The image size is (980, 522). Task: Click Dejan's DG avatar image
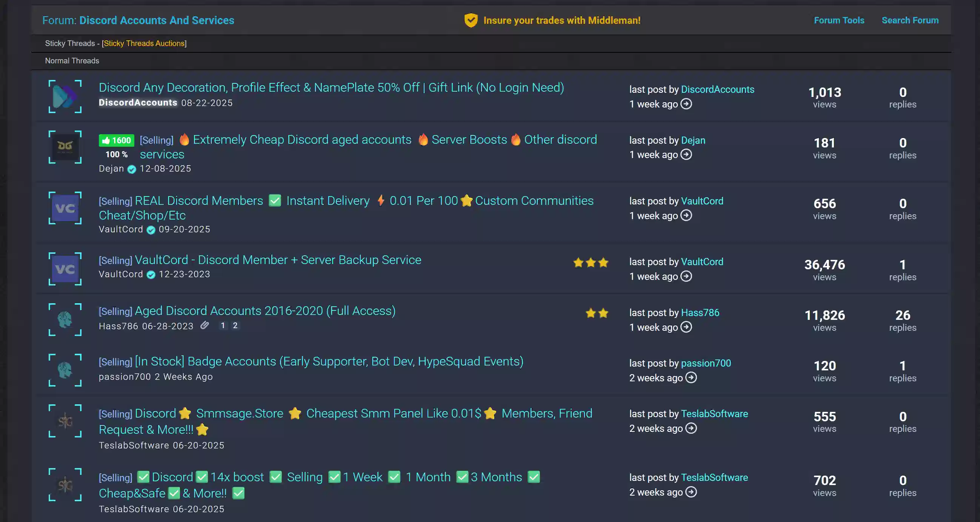(x=65, y=147)
